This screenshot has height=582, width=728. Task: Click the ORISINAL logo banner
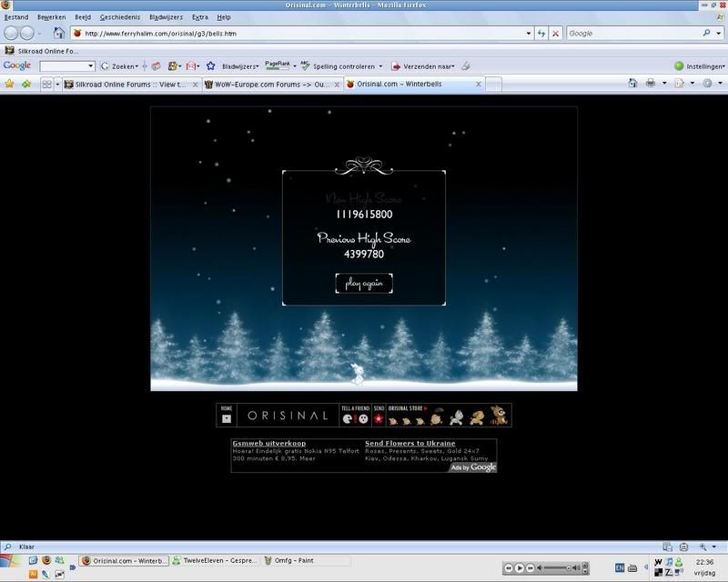tap(288, 416)
